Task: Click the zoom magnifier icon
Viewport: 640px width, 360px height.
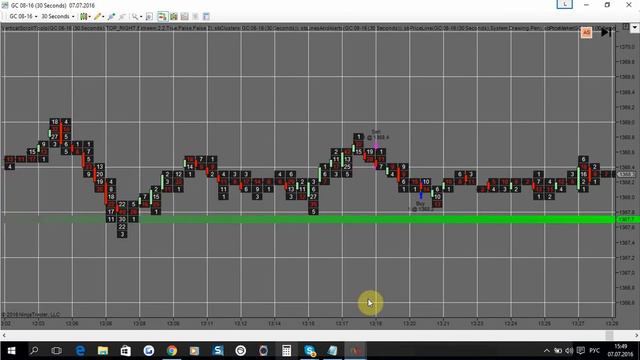Action: point(135,16)
